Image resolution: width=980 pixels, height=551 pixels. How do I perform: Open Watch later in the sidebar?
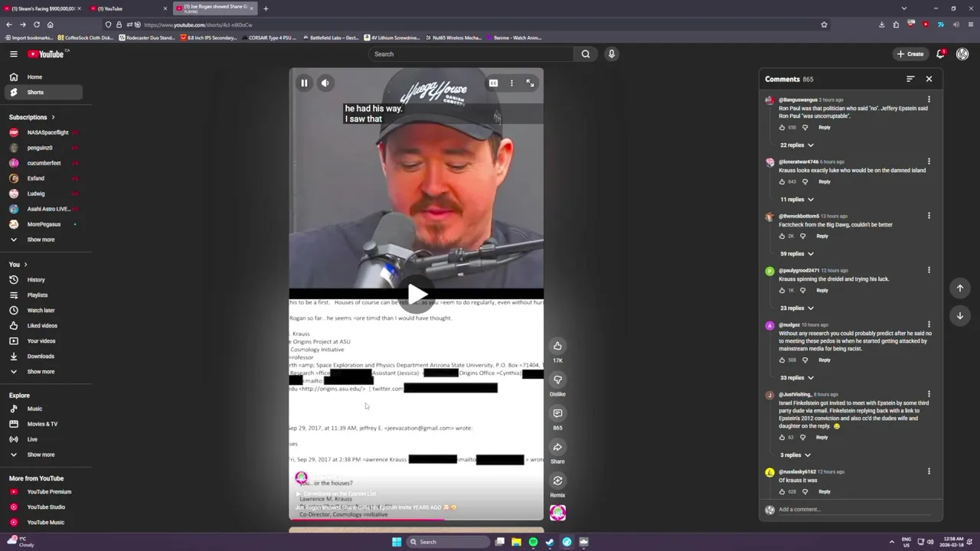(44, 310)
